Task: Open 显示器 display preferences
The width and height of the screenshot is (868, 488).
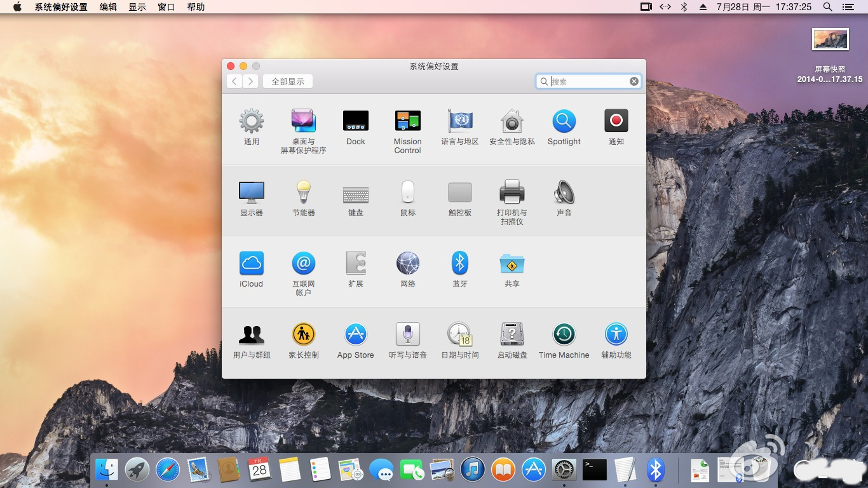Action: (252, 192)
